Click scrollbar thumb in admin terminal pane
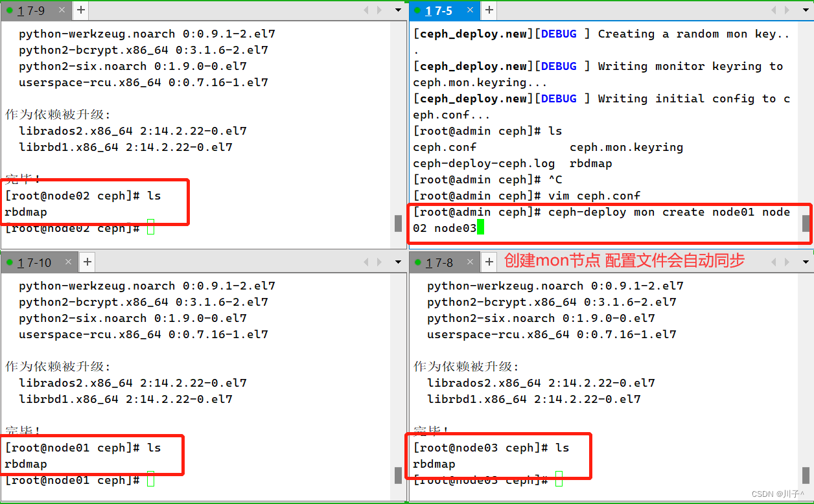The width and height of the screenshot is (814, 504). (806, 223)
